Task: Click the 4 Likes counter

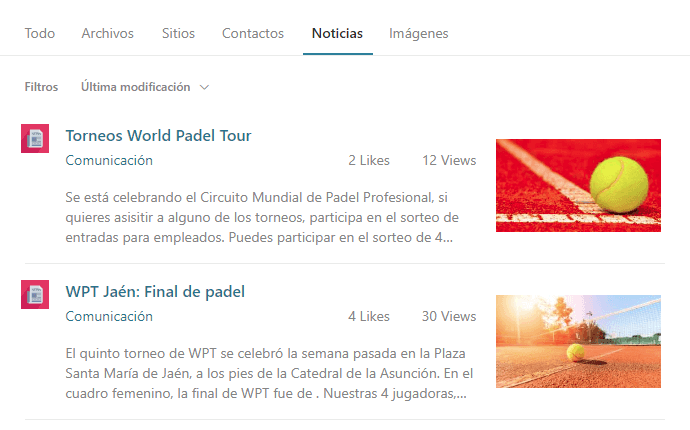Action: click(x=369, y=316)
